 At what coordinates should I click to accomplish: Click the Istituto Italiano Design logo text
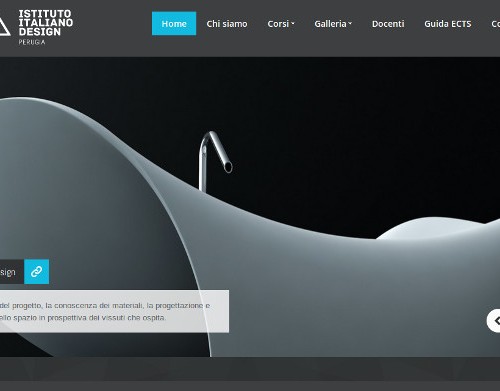46,23
